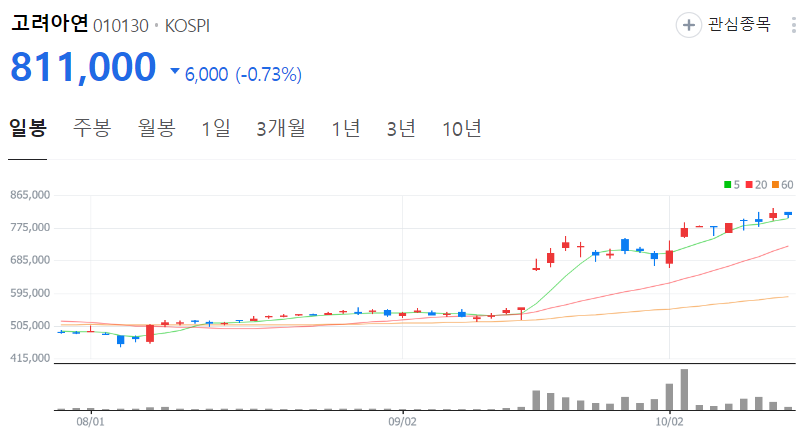Show the 10년 chart period
Viewport: 809px width, 429px height.
point(461,128)
